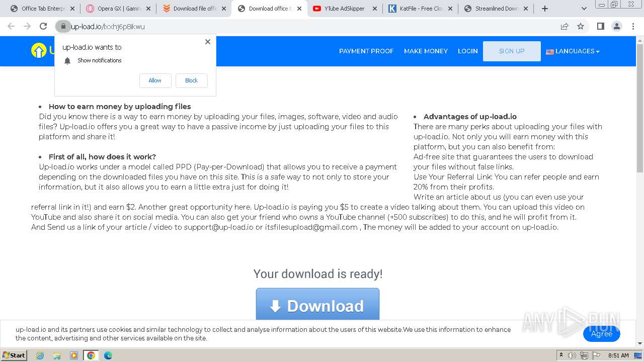Image resolution: width=644 pixels, height=362 pixels.
Task: Open the MAKE MONEY page
Action: tap(426, 51)
